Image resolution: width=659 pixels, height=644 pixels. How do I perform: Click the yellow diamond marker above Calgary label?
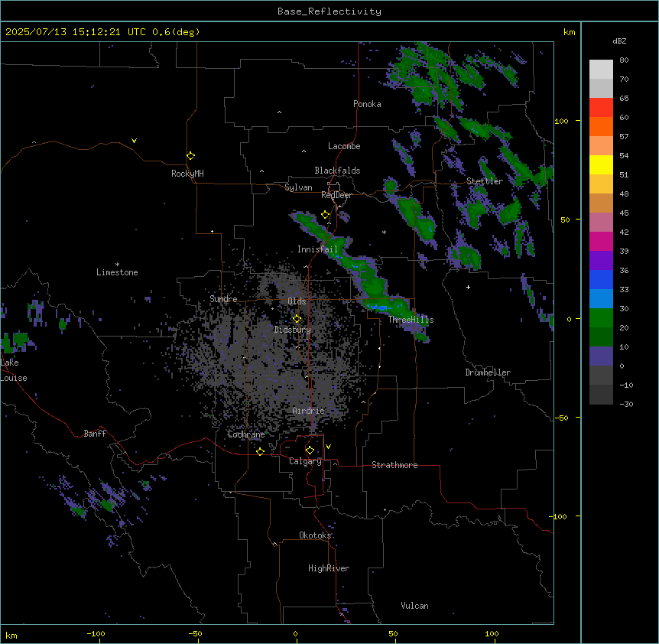click(310, 450)
